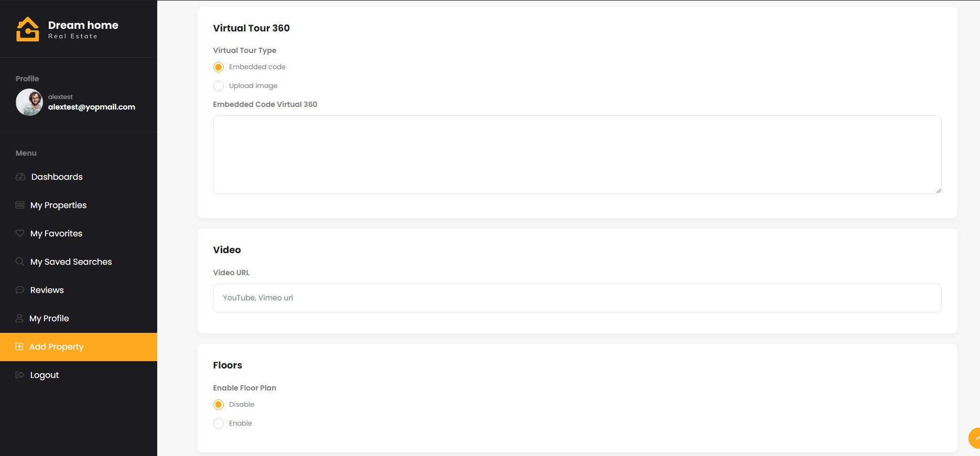The width and height of the screenshot is (980, 456).
Task: Focus the Video URL input field
Action: [577, 298]
